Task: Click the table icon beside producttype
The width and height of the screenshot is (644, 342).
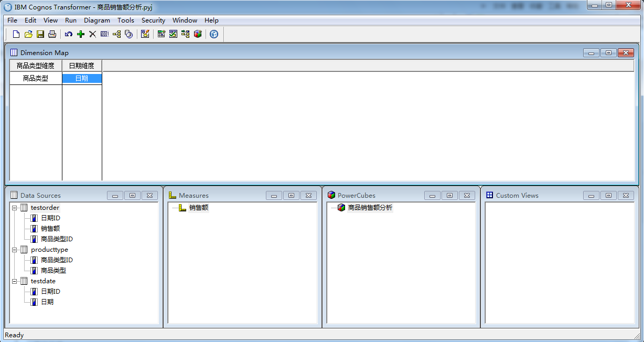Action: 24,250
